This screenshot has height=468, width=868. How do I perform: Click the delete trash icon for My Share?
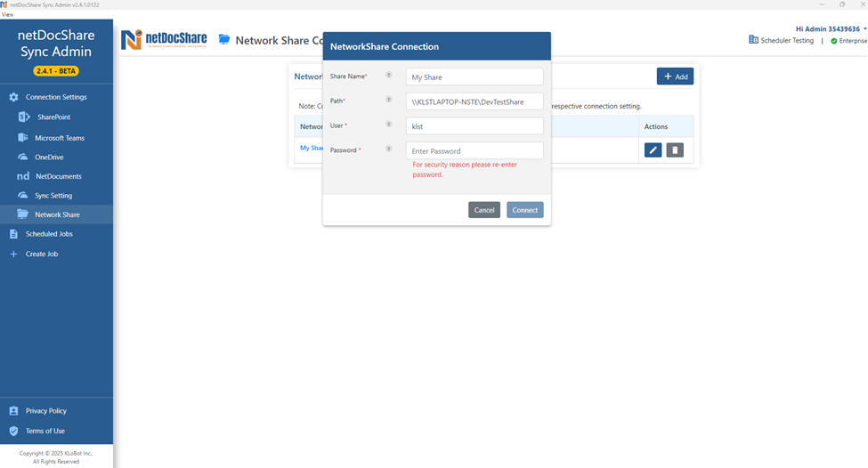(675, 149)
